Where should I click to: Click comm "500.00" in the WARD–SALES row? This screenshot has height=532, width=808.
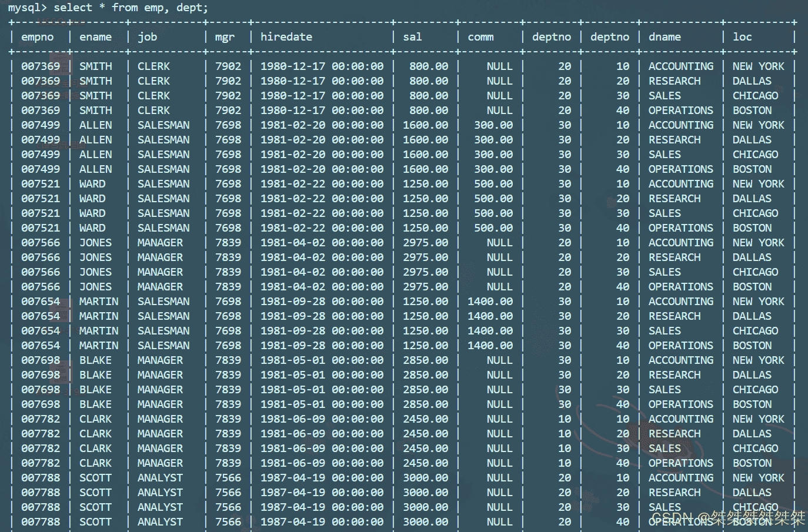[493, 213]
